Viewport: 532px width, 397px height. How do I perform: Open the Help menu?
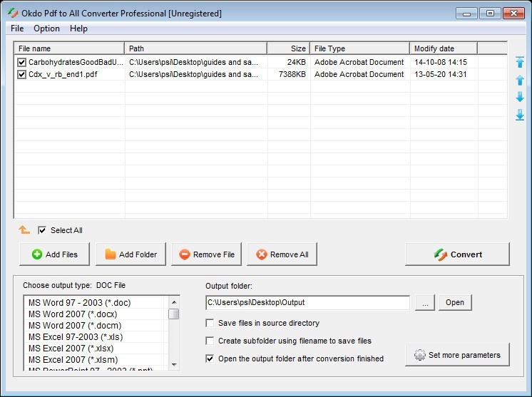pyautogui.click(x=78, y=29)
